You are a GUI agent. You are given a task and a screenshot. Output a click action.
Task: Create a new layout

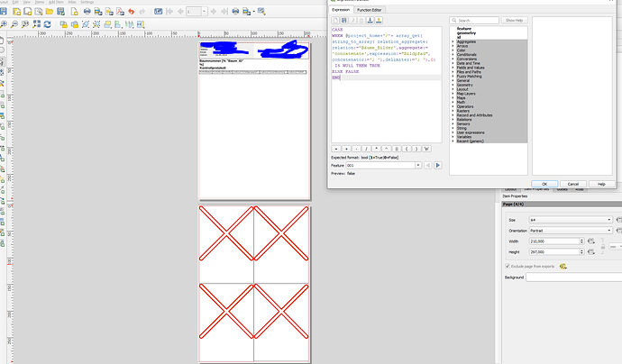coord(16,12)
